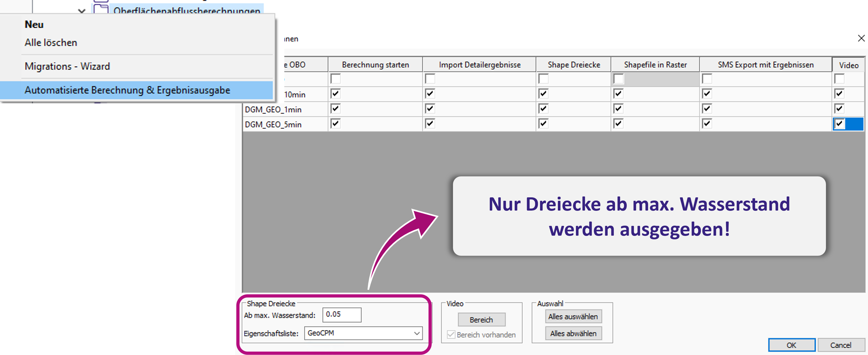
Task: Confirm dialog with OK button
Action: pyautogui.click(x=791, y=345)
